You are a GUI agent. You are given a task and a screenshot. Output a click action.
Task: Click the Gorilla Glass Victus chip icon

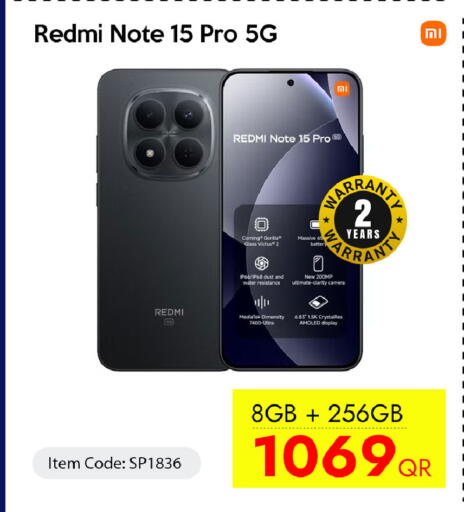coord(262,224)
